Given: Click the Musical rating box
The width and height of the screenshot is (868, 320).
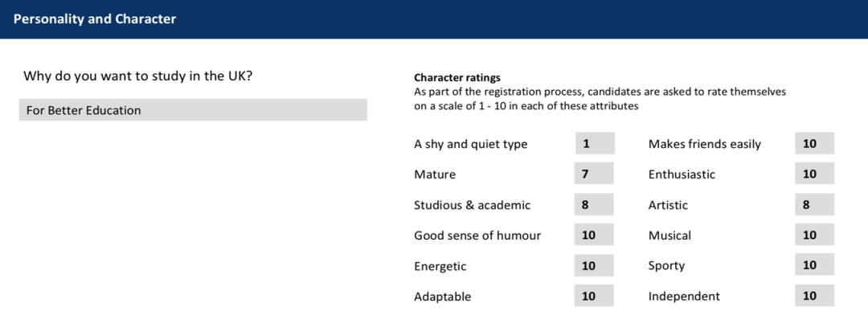Looking at the screenshot, I should click(814, 235).
